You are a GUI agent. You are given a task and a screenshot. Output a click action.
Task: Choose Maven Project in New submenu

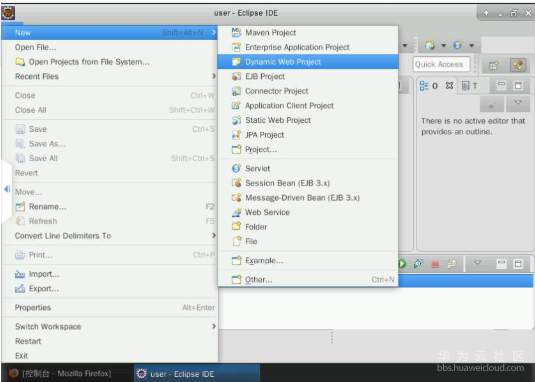coord(308,33)
